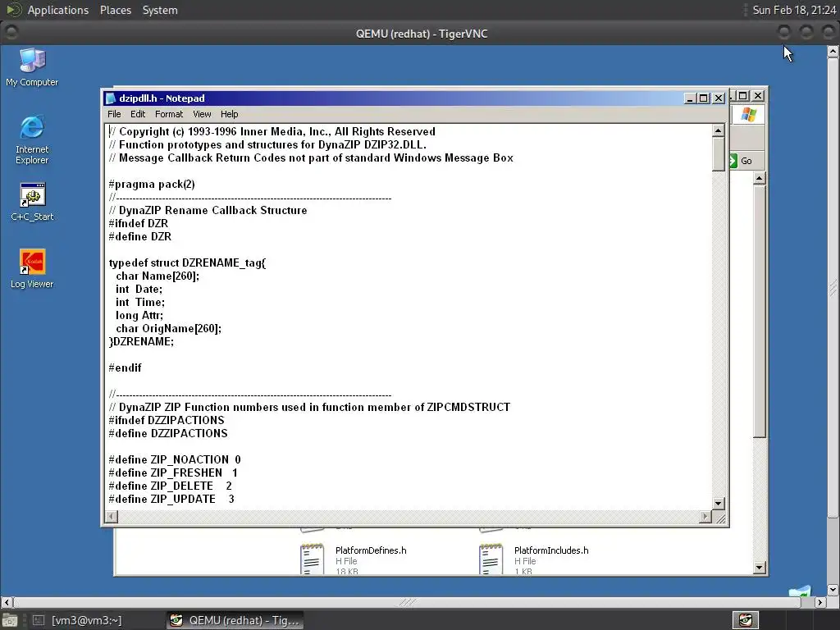The height and width of the screenshot is (630, 840).
Task: Select PlatformIncludes.h file name label
Action: pos(551,550)
